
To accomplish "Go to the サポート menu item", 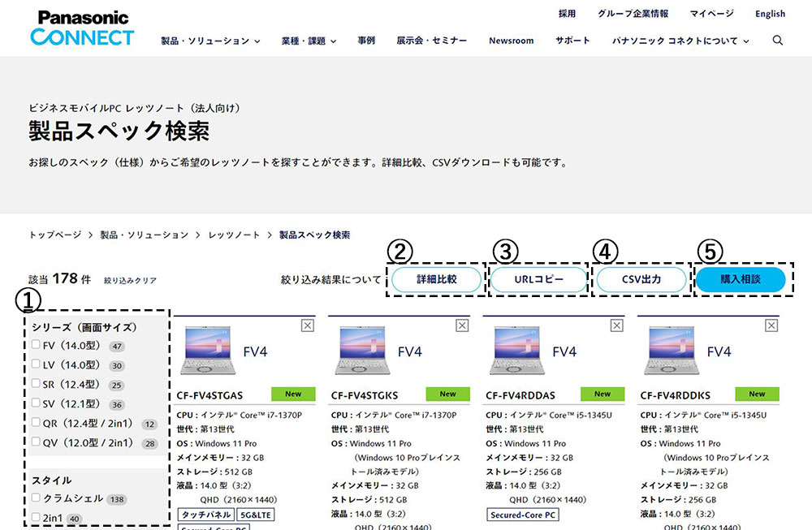I will (572, 40).
